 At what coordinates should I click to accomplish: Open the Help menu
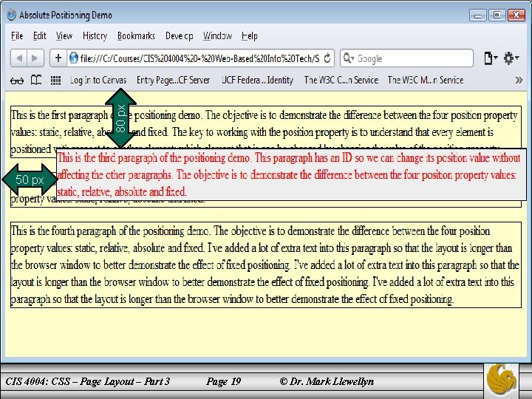point(250,36)
